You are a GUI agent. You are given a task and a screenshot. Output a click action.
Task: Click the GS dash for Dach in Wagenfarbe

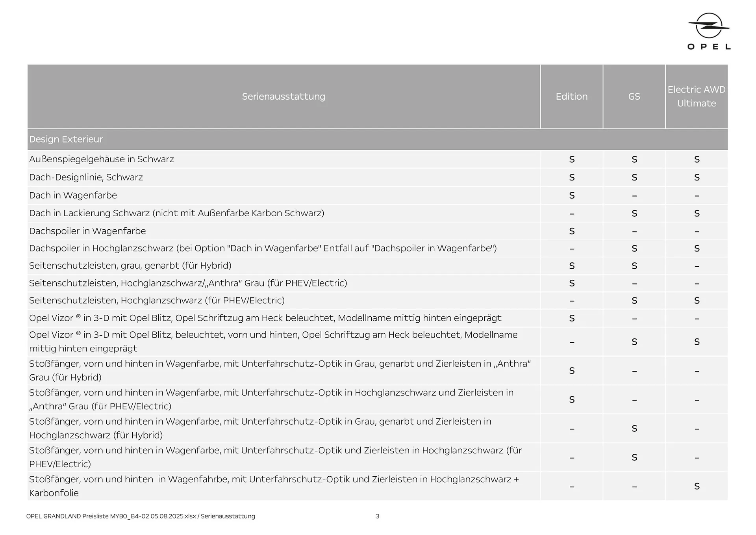coord(634,196)
